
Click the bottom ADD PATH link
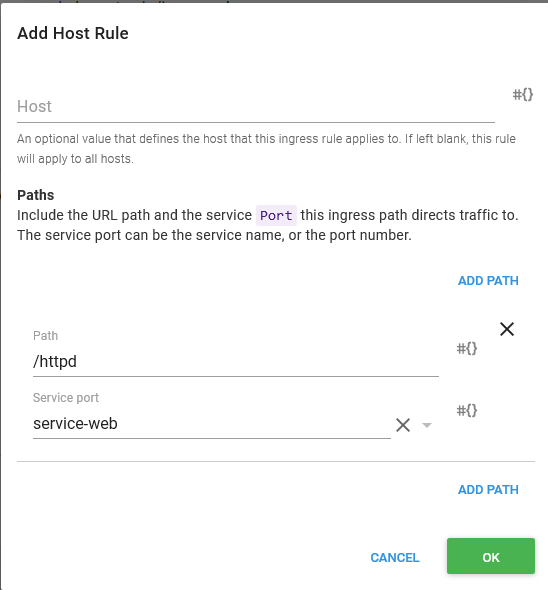488,490
